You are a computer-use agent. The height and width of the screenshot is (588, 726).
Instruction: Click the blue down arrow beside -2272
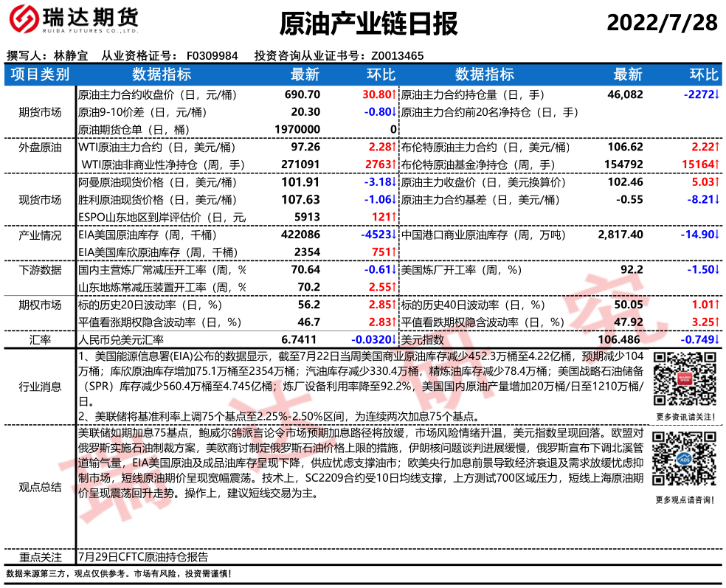(716, 94)
